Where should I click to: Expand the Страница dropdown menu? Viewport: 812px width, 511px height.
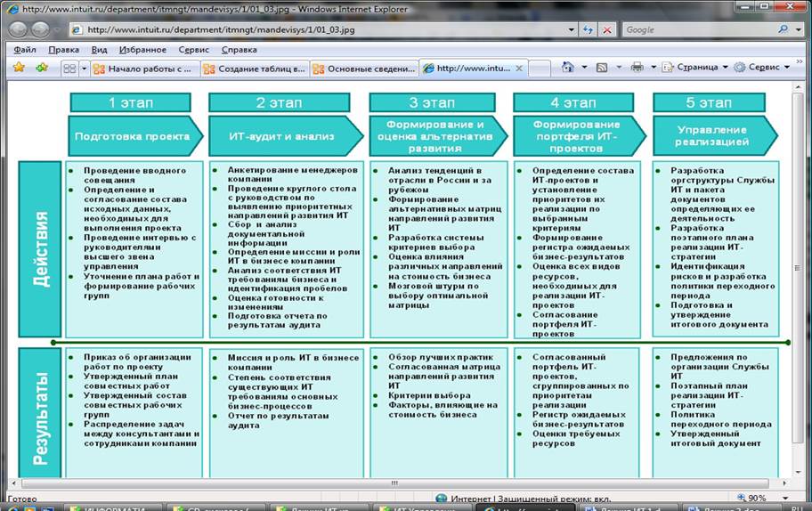point(696,68)
